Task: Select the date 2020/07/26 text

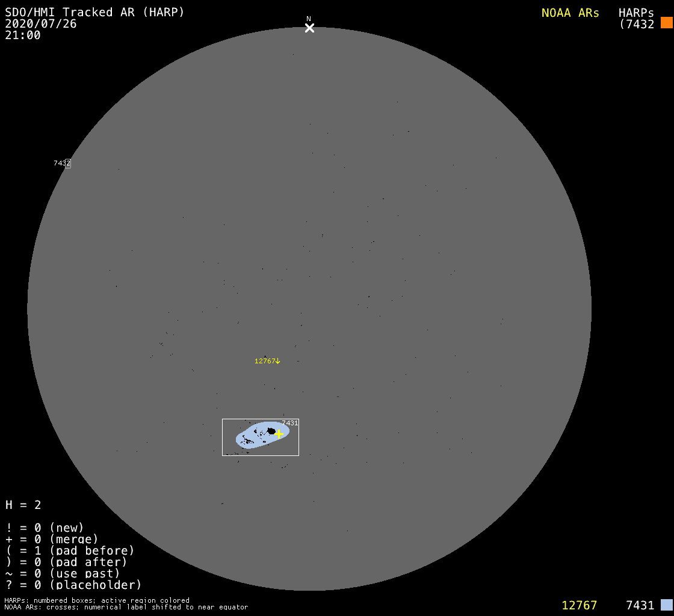Action: coord(41,24)
